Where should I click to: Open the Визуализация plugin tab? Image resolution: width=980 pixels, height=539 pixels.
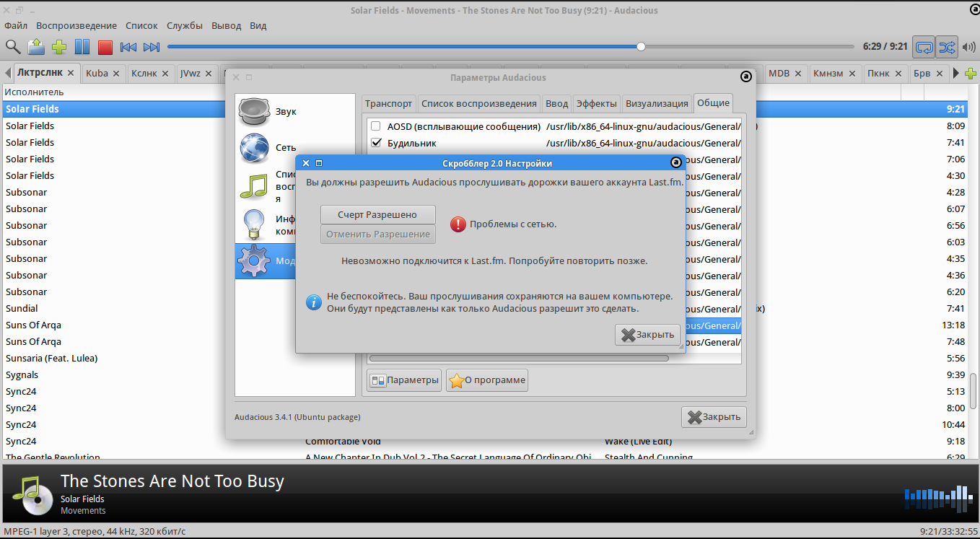coord(657,103)
